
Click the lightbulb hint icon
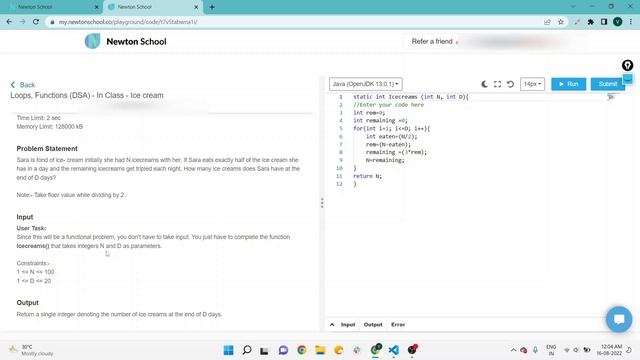coord(627,65)
